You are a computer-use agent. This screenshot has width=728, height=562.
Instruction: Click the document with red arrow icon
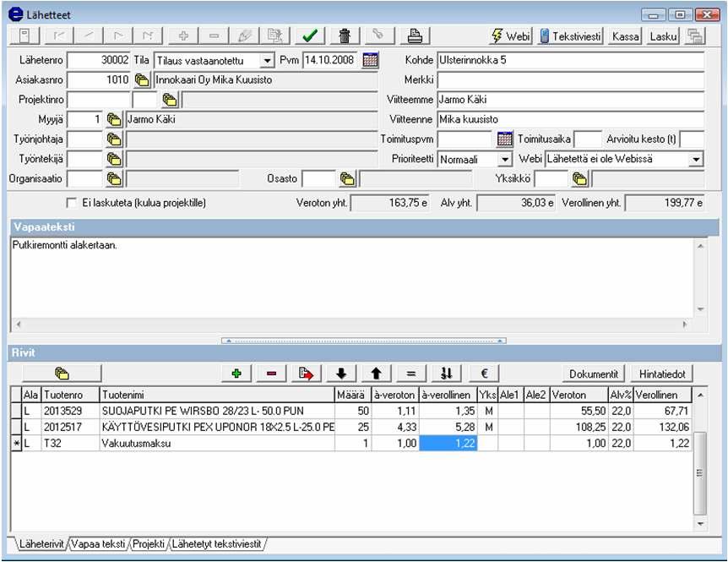307,374
